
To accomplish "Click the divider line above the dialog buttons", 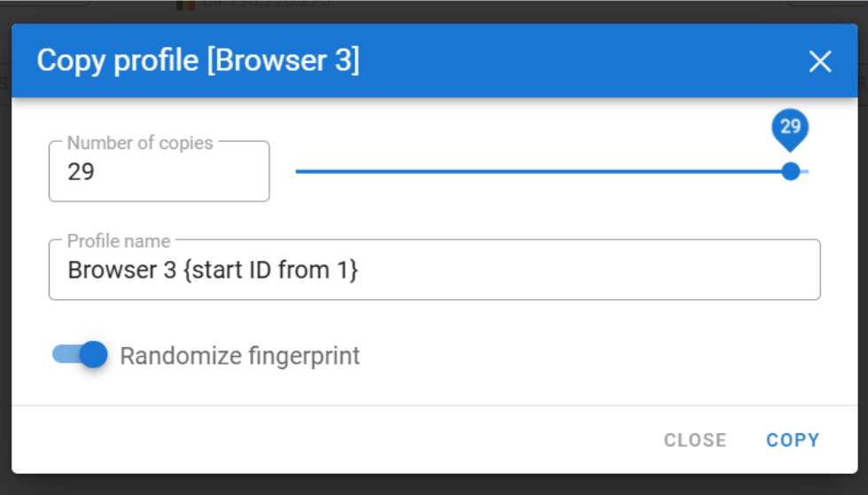I will tap(434, 405).
